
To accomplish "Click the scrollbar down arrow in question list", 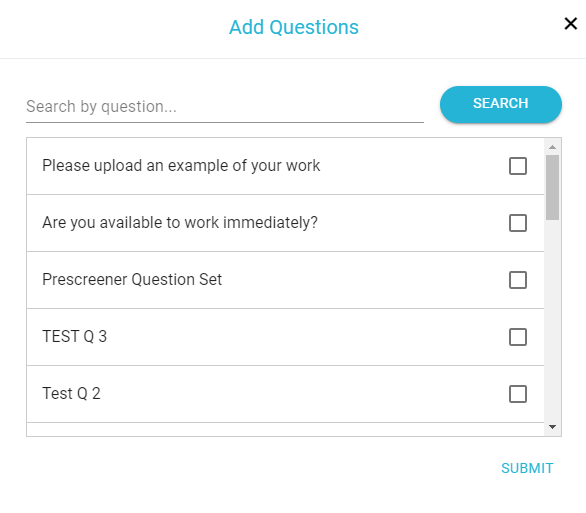I will (552, 427).
